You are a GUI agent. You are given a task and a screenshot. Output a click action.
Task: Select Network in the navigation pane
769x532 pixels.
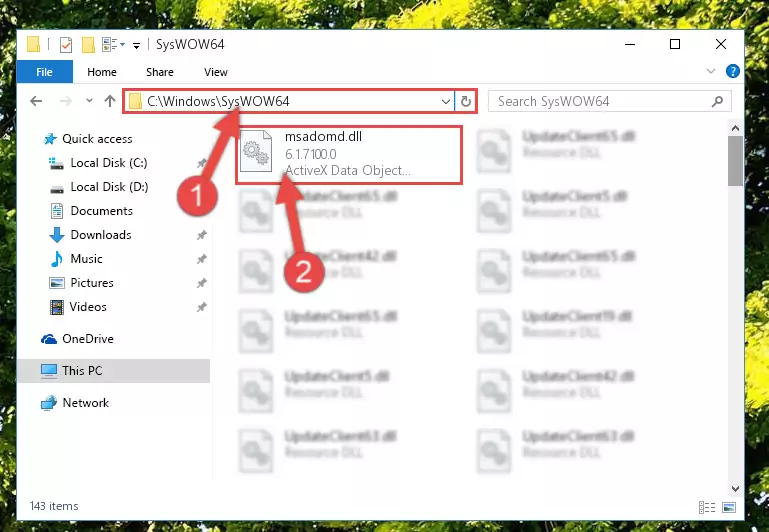pyautogui.click(x=85, y=403)
